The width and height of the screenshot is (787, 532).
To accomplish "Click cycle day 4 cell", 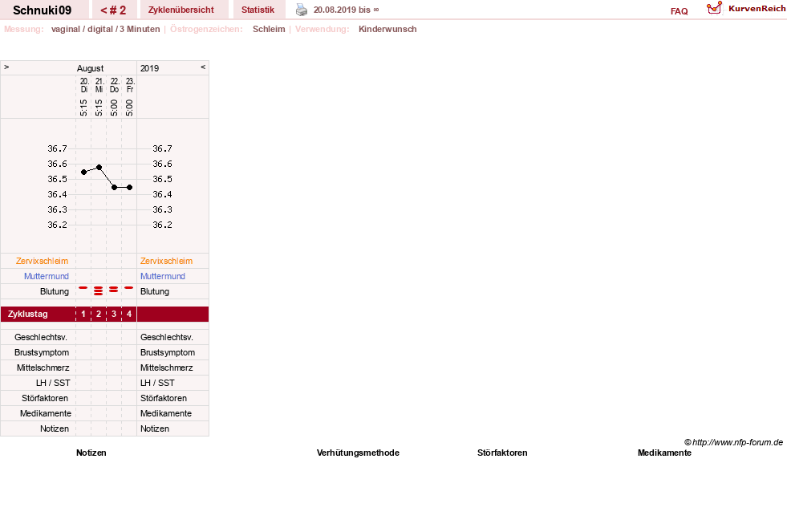I will click(129, 315).
